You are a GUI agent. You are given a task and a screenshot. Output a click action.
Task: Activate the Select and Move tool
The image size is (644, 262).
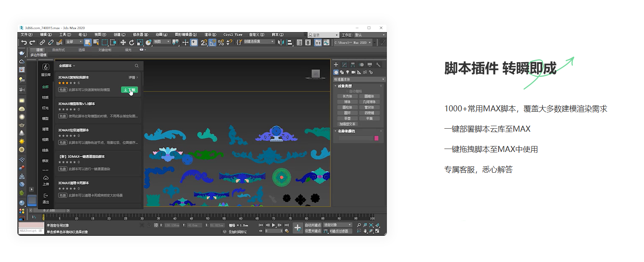[x=123, y=42]
